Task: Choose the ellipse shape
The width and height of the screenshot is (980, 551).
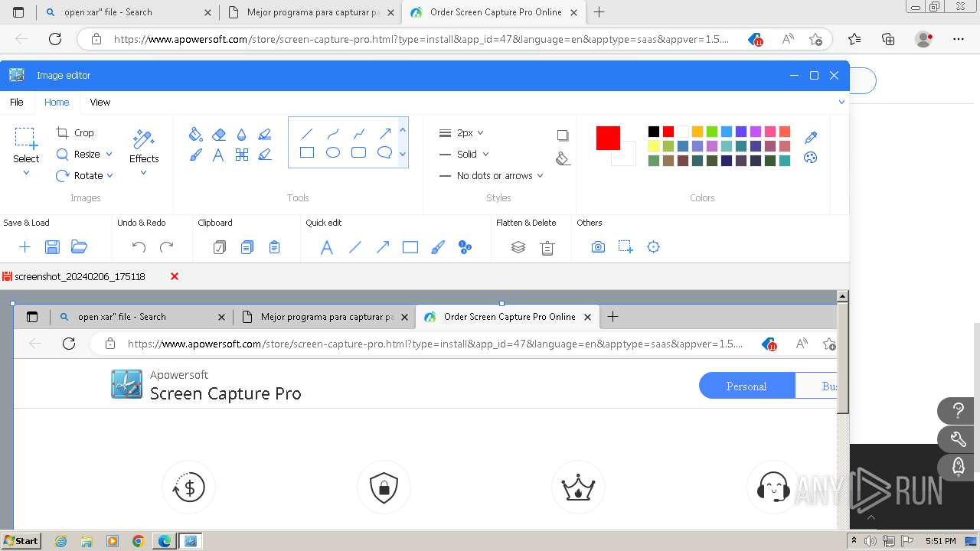Action: click(x=332, y=152)
